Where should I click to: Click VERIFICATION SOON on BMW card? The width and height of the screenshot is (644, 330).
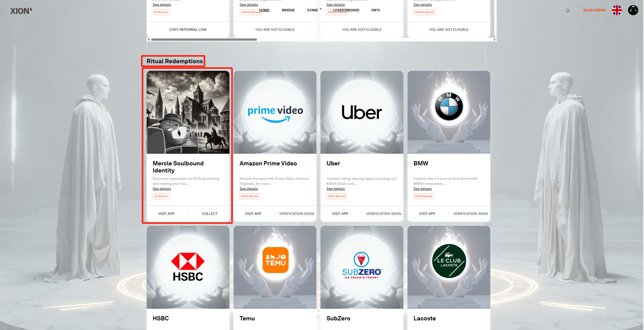pos(471,214)
